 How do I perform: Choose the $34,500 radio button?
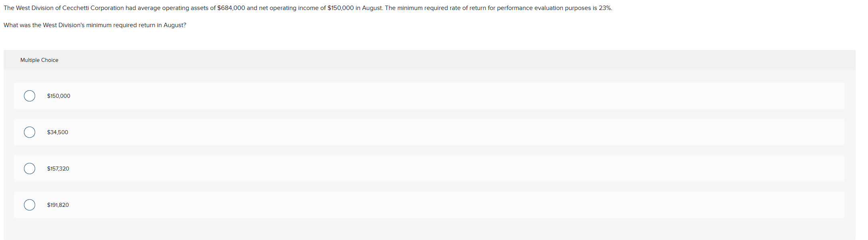point(30,132)
